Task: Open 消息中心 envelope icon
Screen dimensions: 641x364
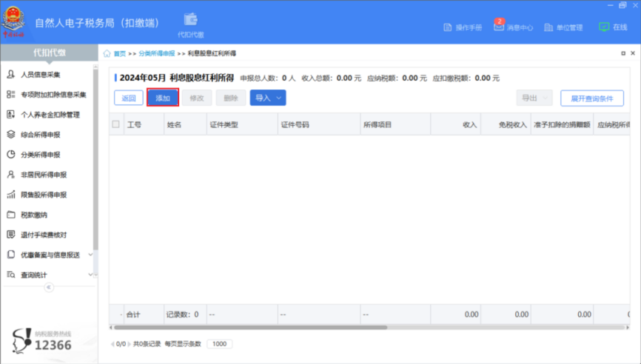Action: click(498, 27)
